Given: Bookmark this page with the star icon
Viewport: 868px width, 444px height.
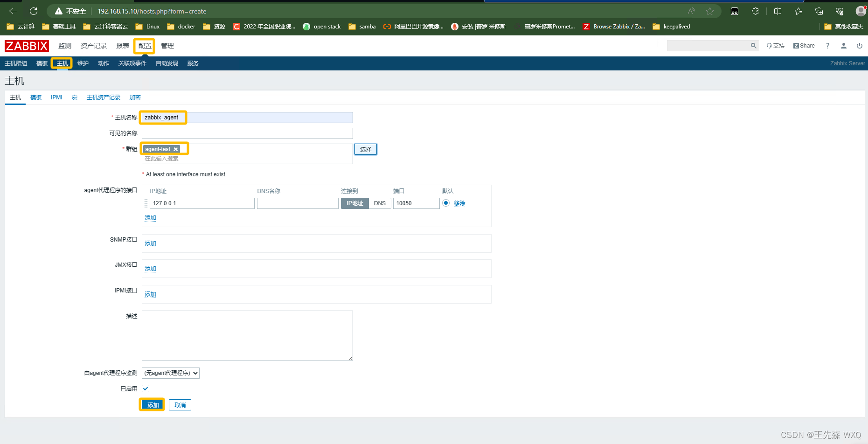Looking at the screenshot, I should point(710,11).
